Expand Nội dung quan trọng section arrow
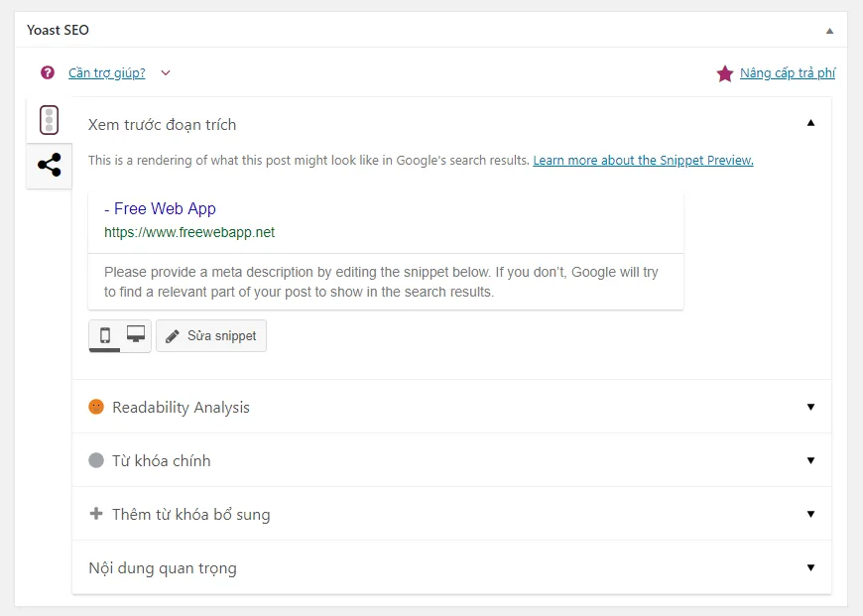 [x=810, y=567]
